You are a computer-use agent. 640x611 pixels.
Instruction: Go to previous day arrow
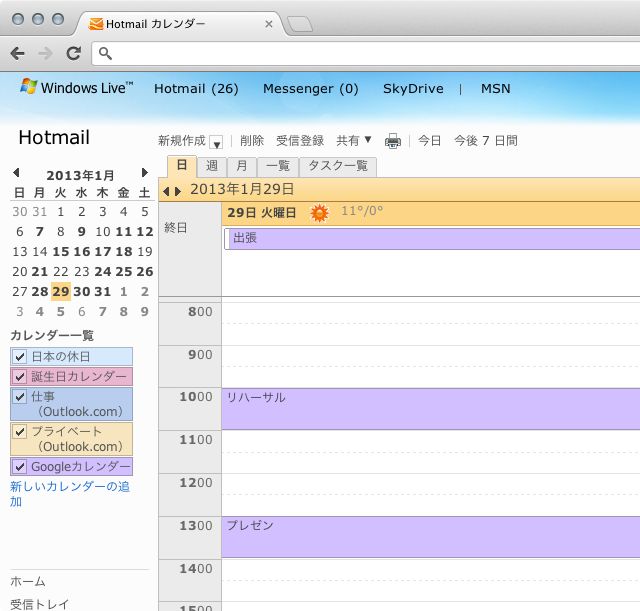coord(166,191)
